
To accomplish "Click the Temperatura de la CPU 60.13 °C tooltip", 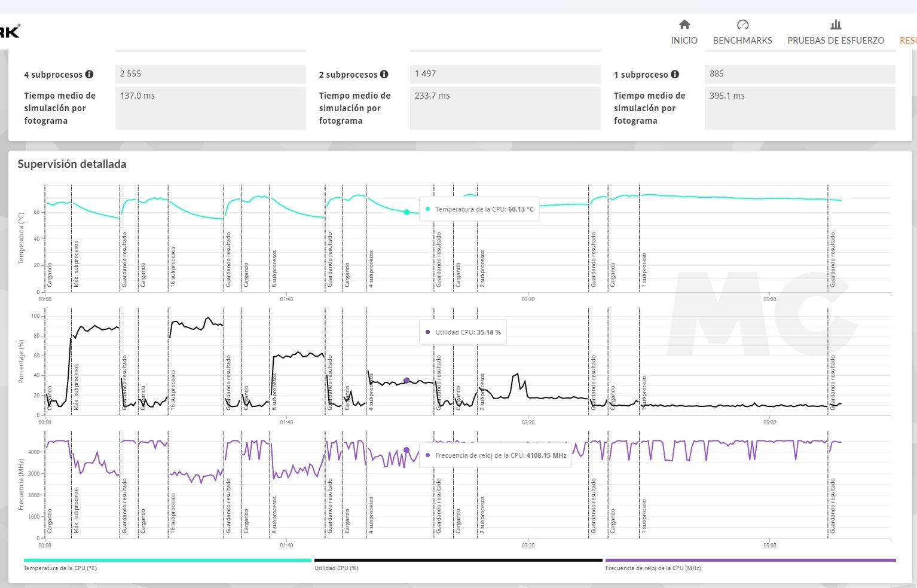I will tap(479, 209).
